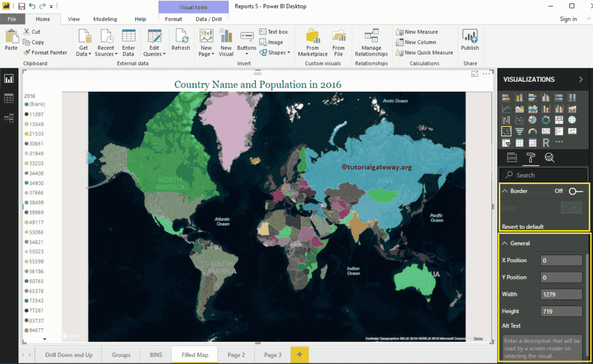Viewport: 593px width, 364px height.
Task: Select the Pie chart visualization icon
Action: [x=533, y=120]
